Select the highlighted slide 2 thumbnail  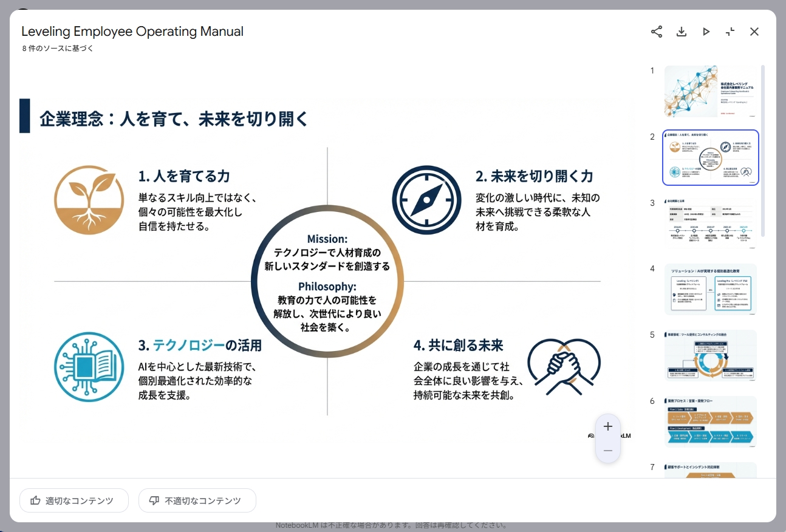tap(711, 157)
